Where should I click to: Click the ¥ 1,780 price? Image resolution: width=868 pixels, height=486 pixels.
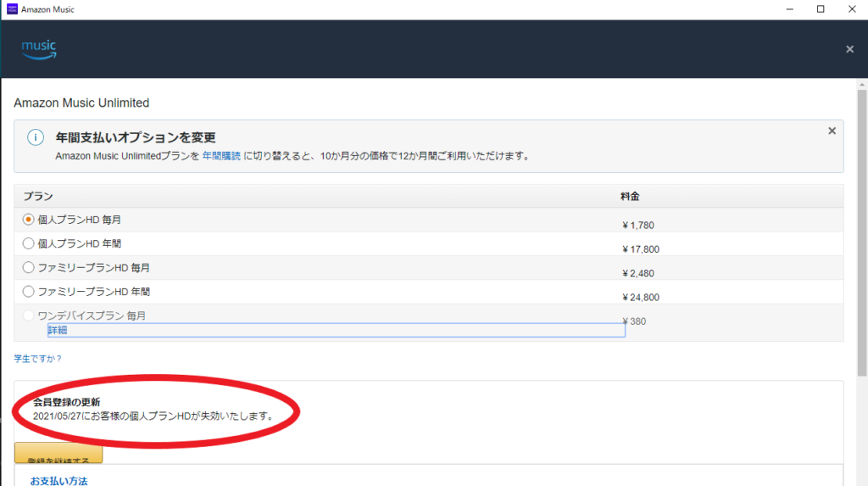(x=638, y=225)
